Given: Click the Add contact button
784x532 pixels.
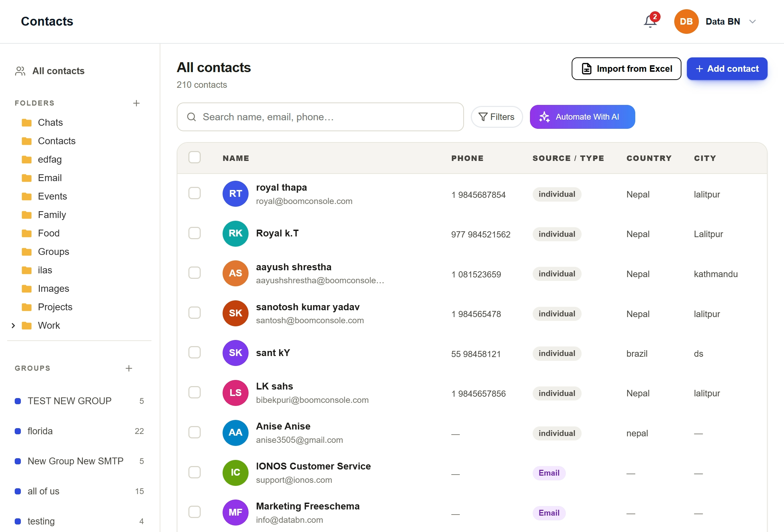Looking at the screenshot, I should (727, 69).
